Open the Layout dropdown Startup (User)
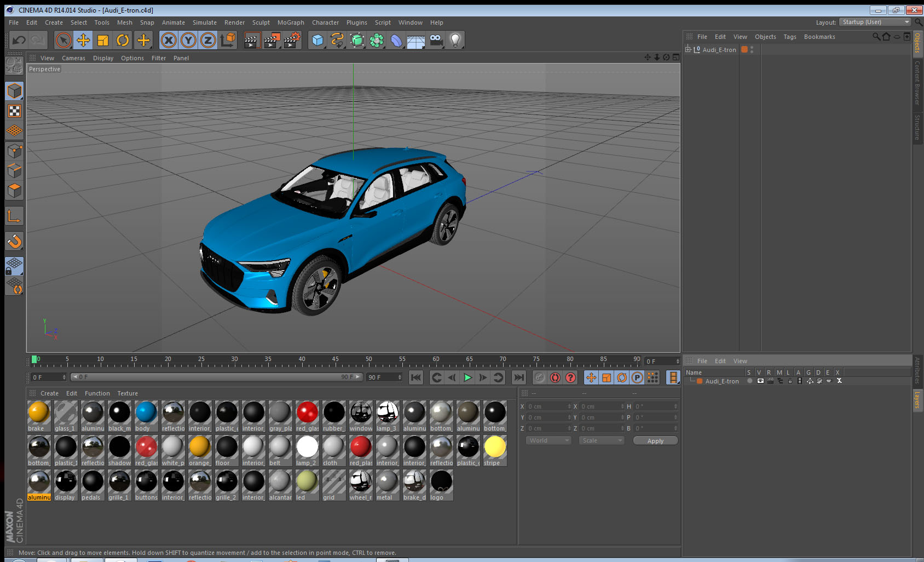This screenshot has height=562, width=924. (x=875, y=22)
